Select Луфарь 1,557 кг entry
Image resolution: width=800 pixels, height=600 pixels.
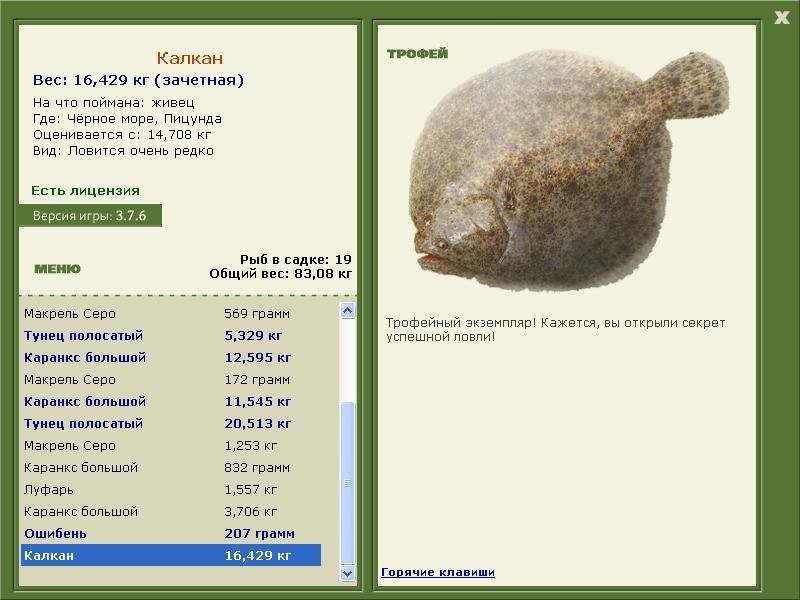coord(171,489)
